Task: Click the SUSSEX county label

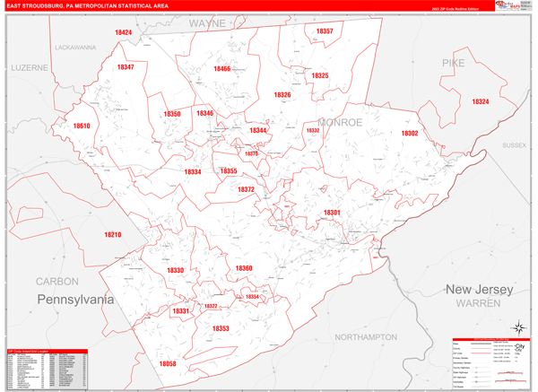Action: click(515, 145)
